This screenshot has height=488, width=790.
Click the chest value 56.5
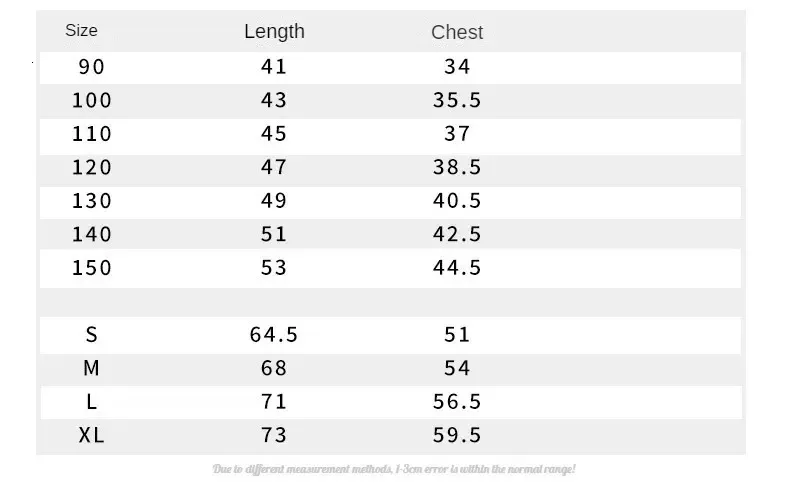pos(457,402)
